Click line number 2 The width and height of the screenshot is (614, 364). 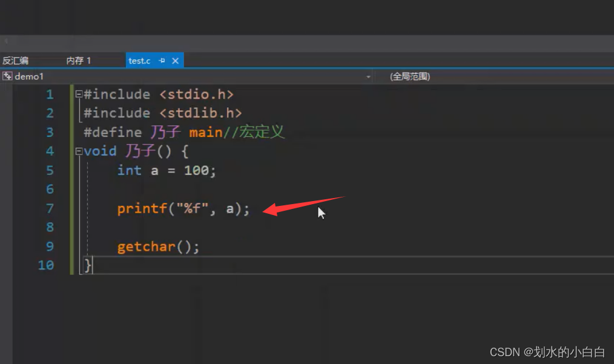click(x=50, y=113)
